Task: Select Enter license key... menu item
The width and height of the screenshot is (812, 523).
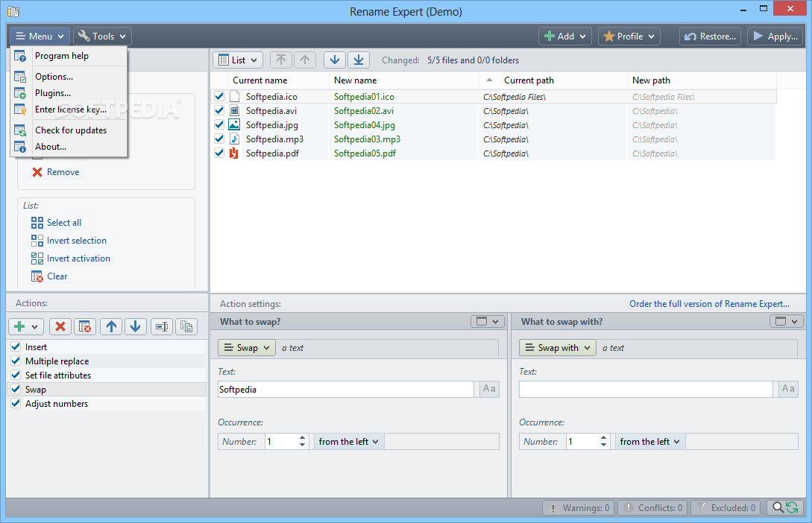Action: (x=69, y=110)
